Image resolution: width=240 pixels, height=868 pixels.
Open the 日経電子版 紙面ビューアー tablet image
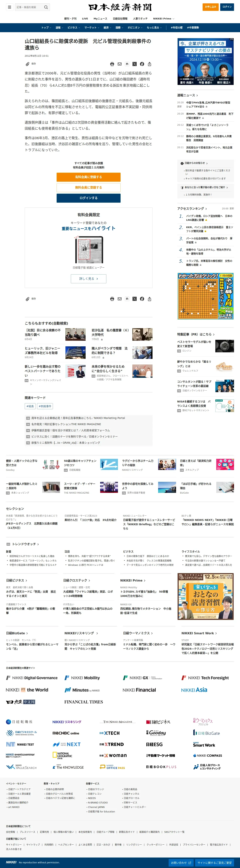89,249
